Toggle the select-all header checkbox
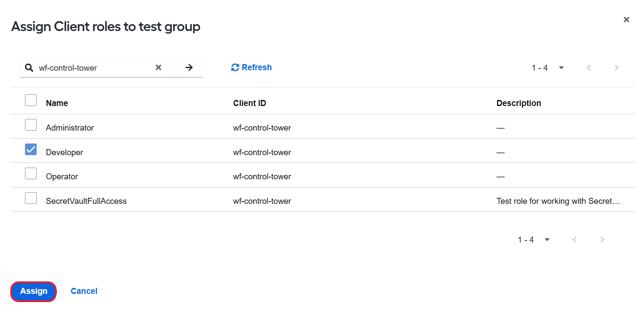 31,100
